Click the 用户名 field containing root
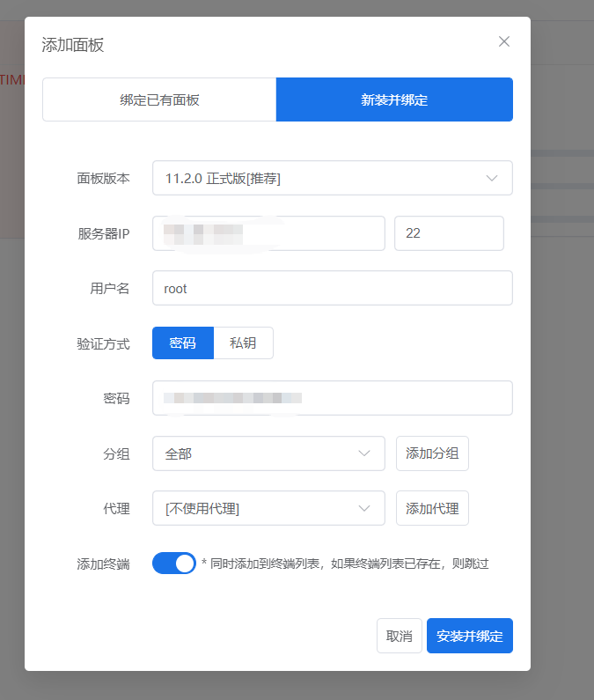The image size is (594, 700). coord(332,288)
